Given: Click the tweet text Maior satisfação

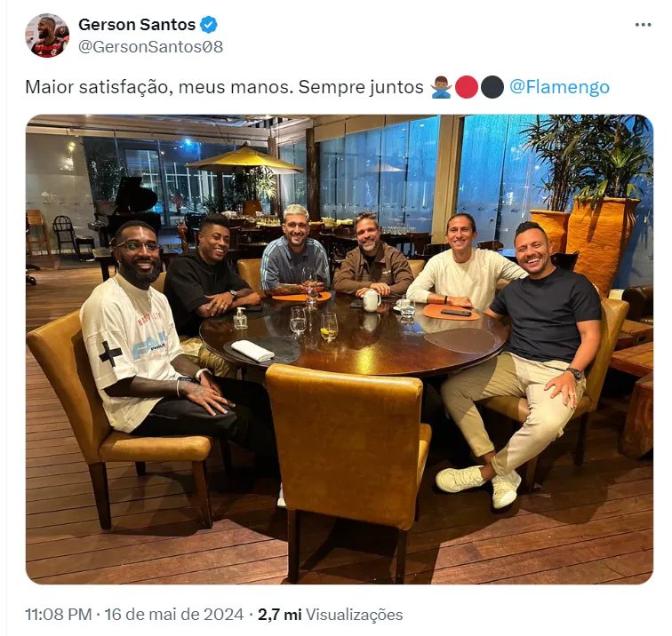Looking at the screenshot, I should coord(99,87).
